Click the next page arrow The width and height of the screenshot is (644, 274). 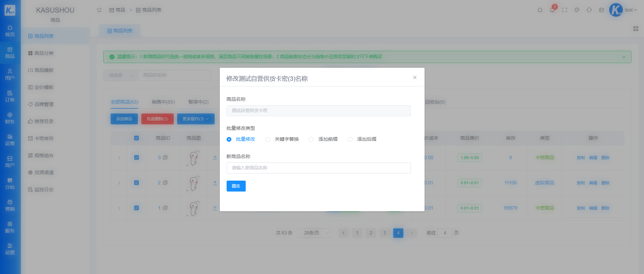pos(412,233)
